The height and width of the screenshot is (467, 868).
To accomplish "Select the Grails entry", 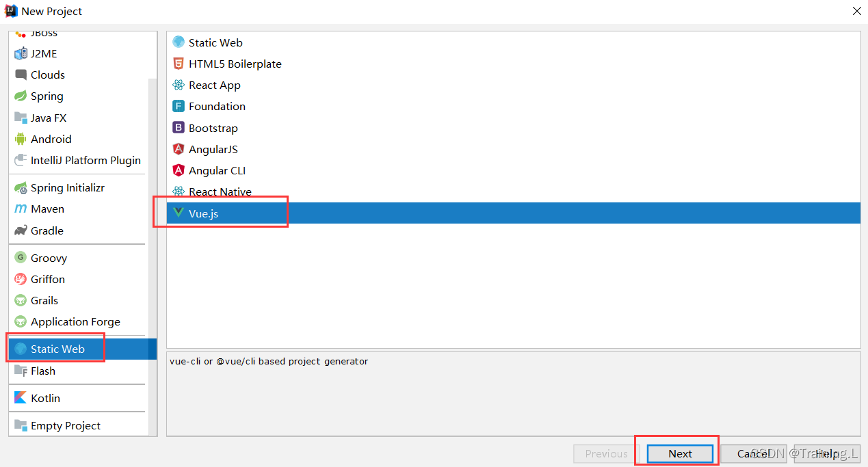I will 44,300.
